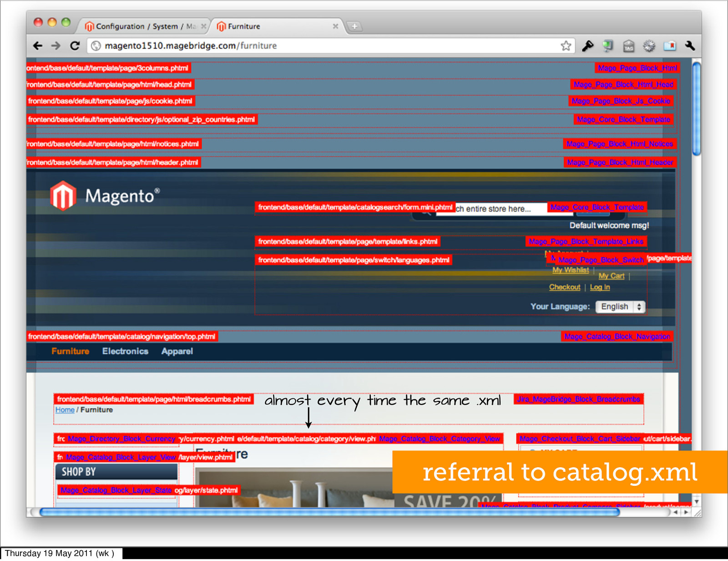Open the My Cart link

[612, 276]
